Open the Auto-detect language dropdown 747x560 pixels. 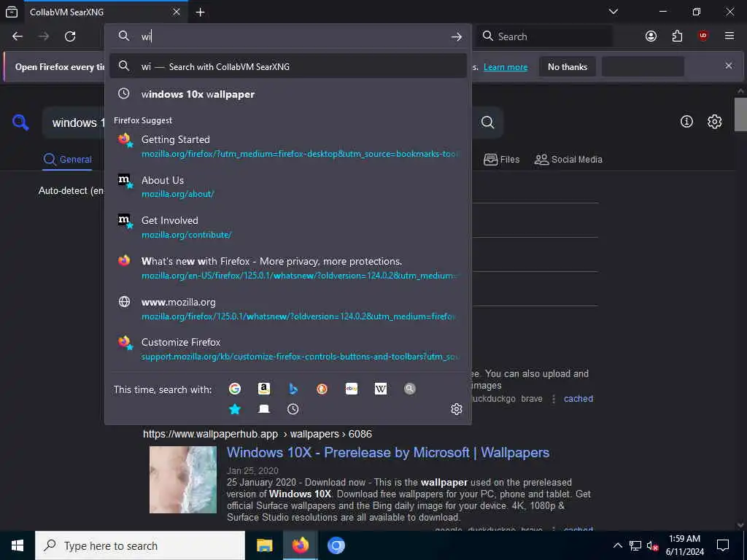(71, 190)
